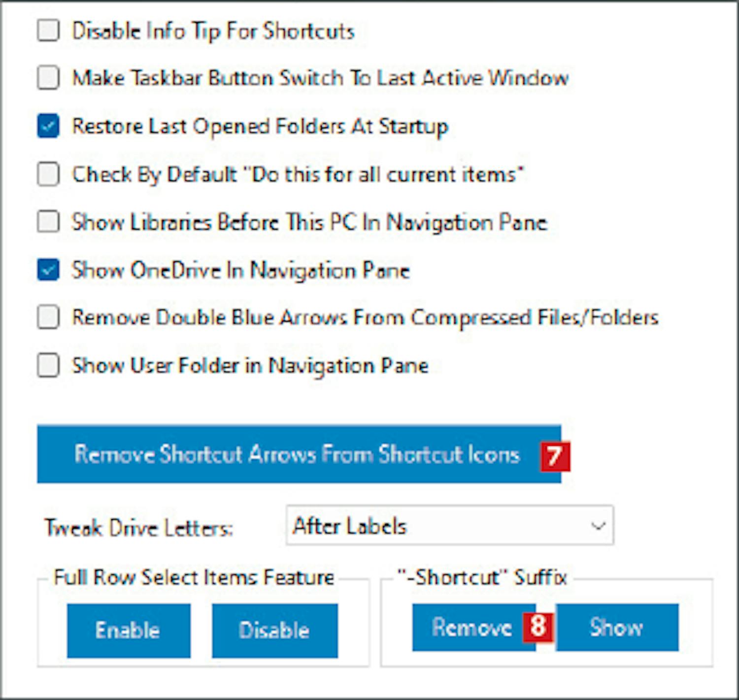Tick Check By Default "Do this for all current items"
Viewport: 739px width, 700px height.
tap(48, 174)
